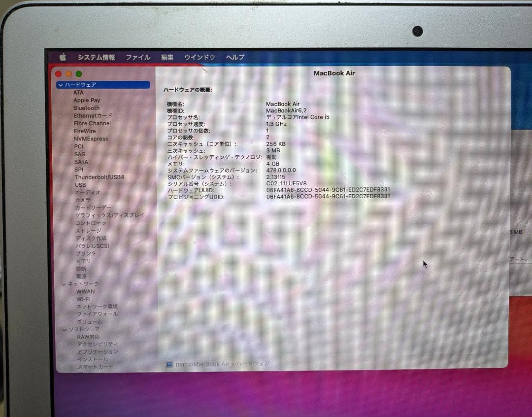The image size is (532, 417).
Task: Open the Apple menu
Action: 63,57
